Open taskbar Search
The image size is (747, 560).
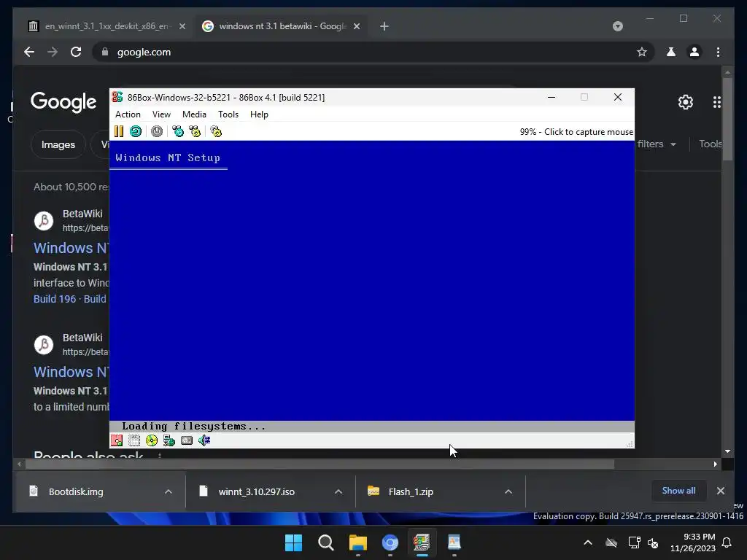click(326, 542)
